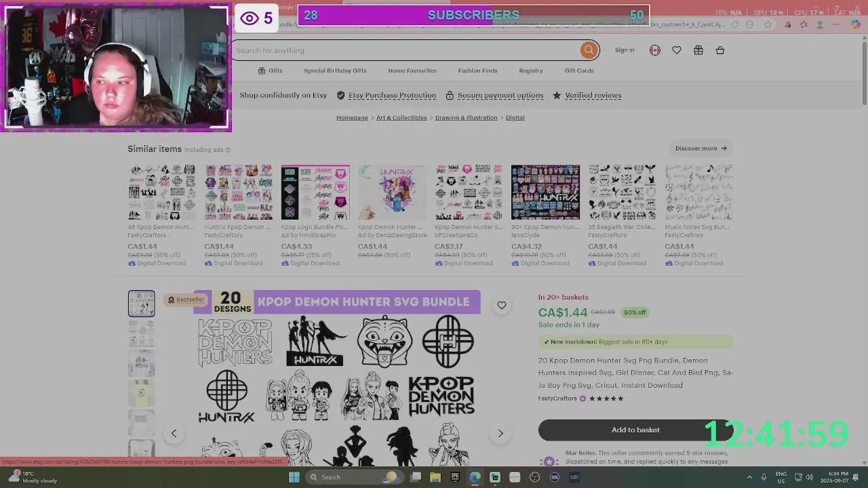Show next listing image with right arrow
The width and height of the screenshot is (868, 488).
[x=500, y=434]
